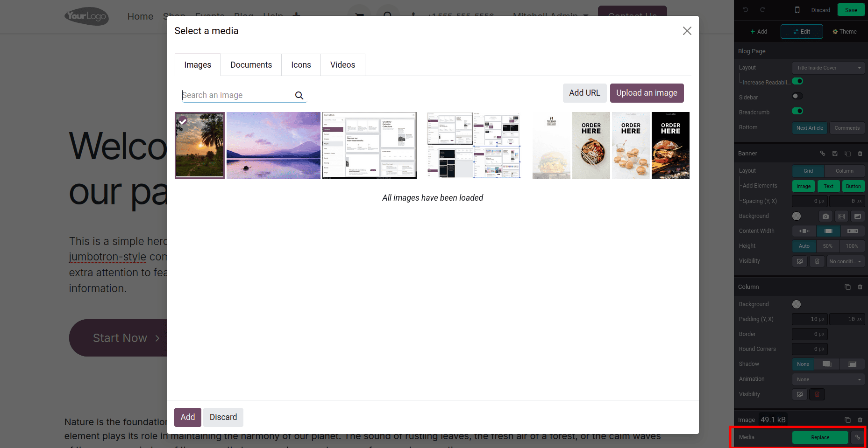The image size is (868, 448).
Task: Select the purple lake landscape thumbnail
Action: [x=273, y=145]
